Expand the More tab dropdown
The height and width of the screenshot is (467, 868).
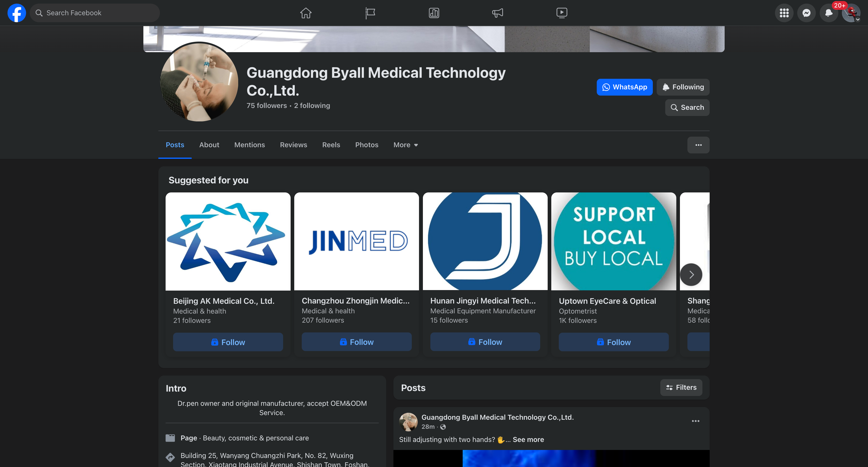tap(405, 145)
